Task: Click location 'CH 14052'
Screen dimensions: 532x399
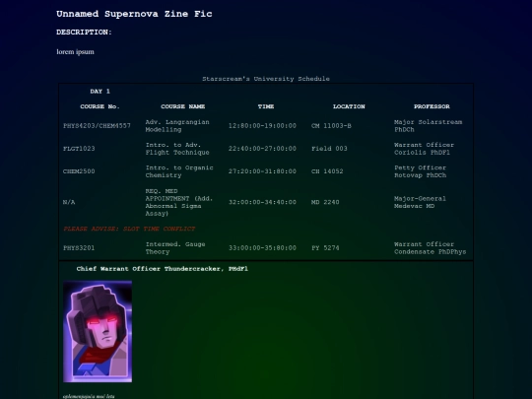Action: point(327,171)
